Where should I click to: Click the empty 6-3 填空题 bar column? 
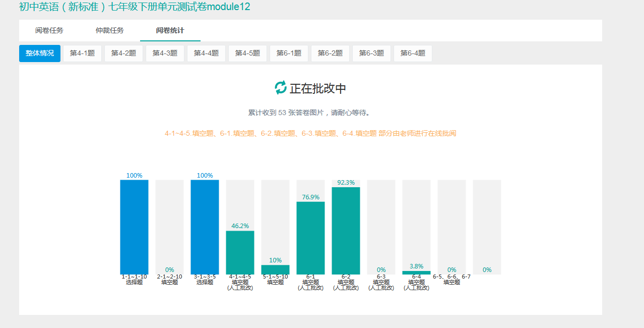(381, 227)
